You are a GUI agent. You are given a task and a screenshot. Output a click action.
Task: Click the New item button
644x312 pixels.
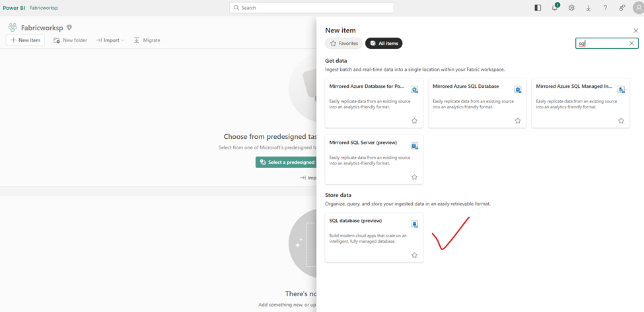click(x=25, y=40)
